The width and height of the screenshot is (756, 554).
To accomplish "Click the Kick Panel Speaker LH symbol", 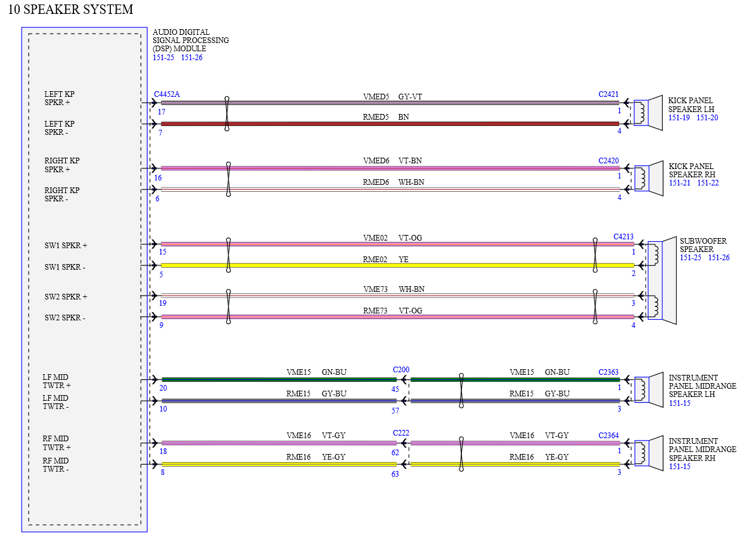I will click(x=648, y=113).
